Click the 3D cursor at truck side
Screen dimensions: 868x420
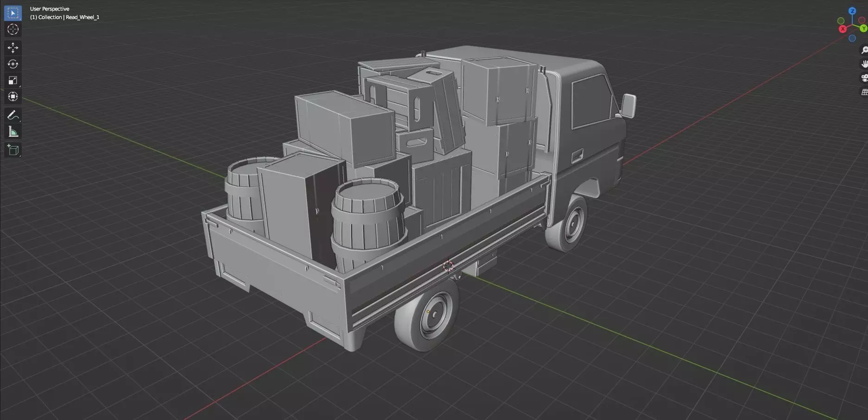448,266
